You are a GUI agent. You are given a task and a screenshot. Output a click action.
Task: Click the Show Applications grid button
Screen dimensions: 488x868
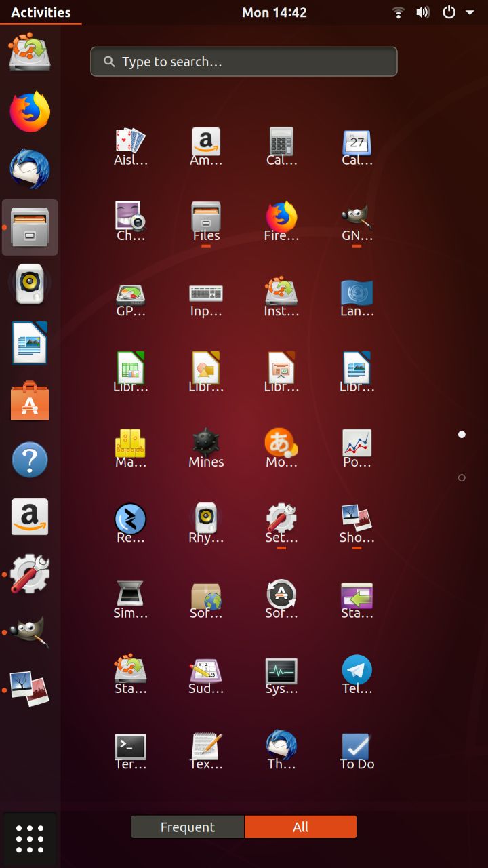pyautogui.click(x=30, y=840)
